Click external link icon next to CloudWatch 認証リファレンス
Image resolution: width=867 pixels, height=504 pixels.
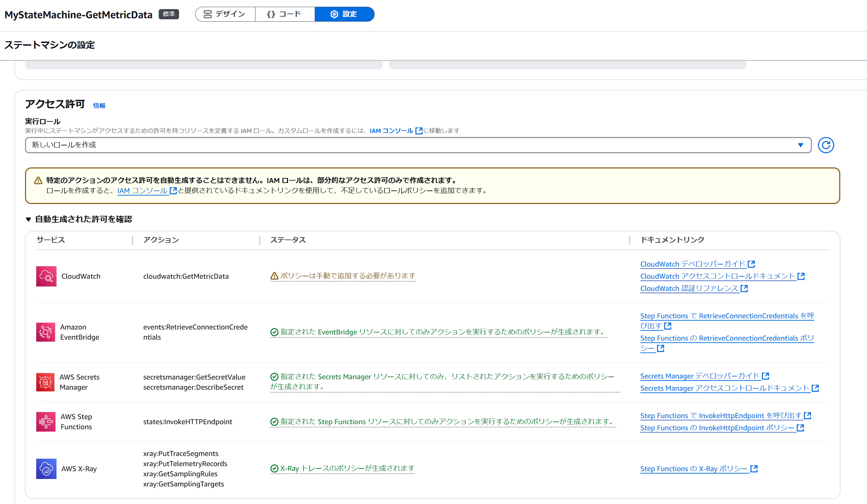[744, 289]
